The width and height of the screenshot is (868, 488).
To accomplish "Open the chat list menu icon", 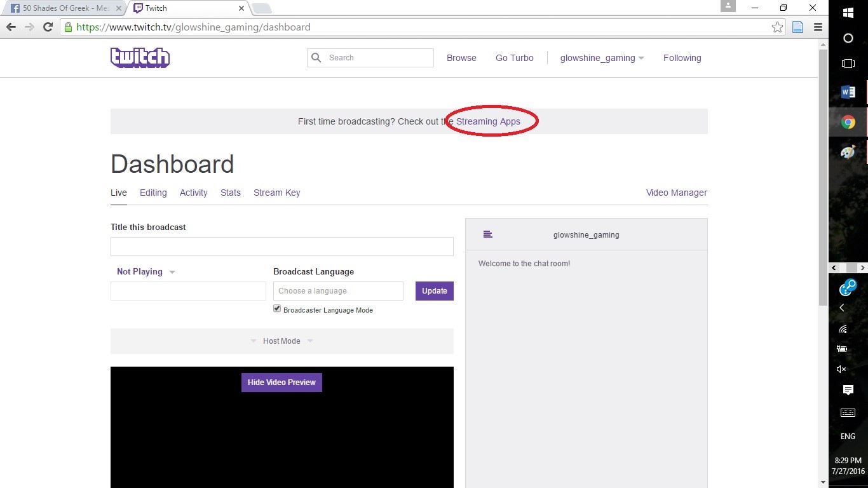I will pyautogui.click(x=487, y=234).
